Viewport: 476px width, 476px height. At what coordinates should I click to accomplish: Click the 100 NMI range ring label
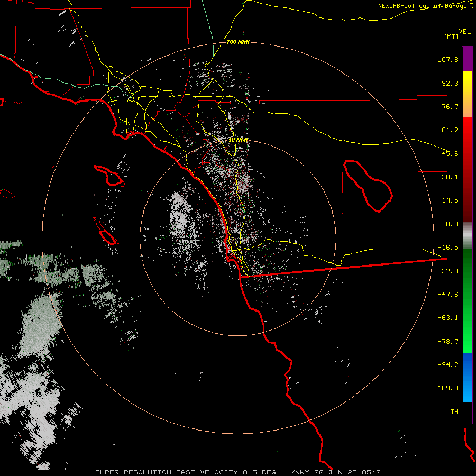(x=238, y=42)
